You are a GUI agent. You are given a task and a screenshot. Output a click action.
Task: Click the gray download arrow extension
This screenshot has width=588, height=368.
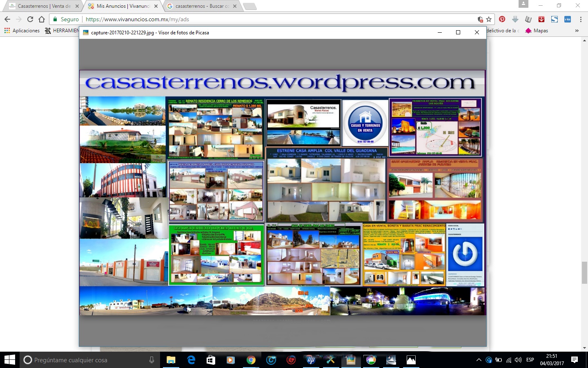(x=515, y=19)
